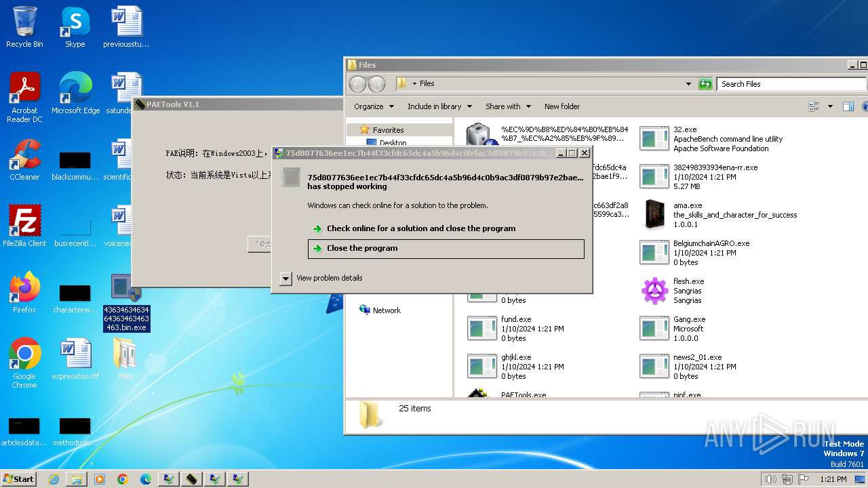Close the crash dialog window

[x=585, y=153]
